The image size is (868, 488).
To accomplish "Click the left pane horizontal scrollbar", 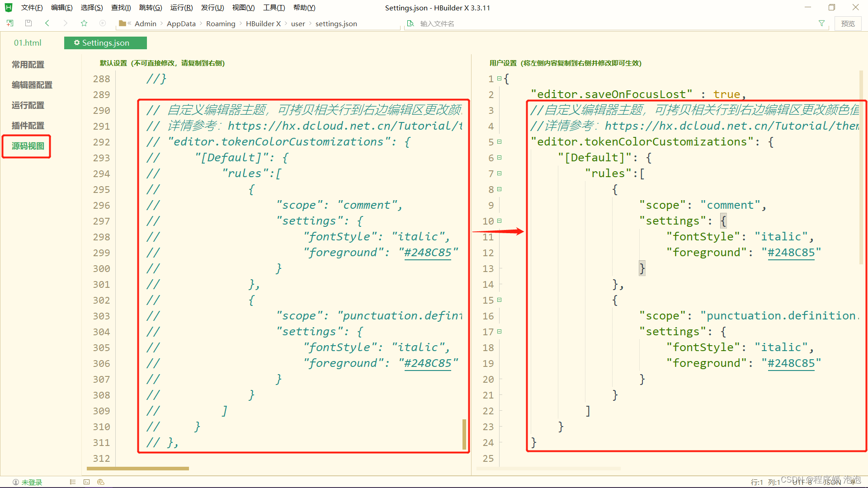I will click(138, 469).
